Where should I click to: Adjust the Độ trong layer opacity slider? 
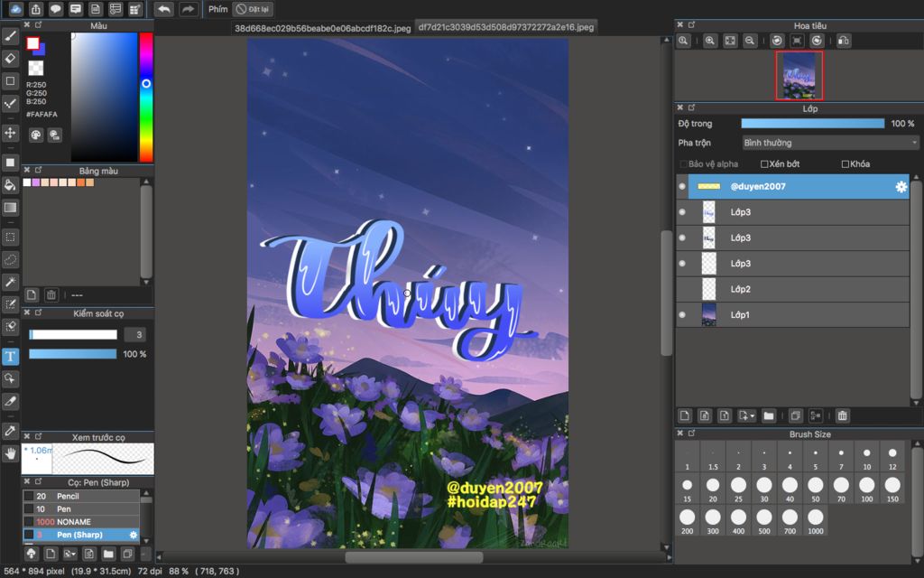[813, 123]
